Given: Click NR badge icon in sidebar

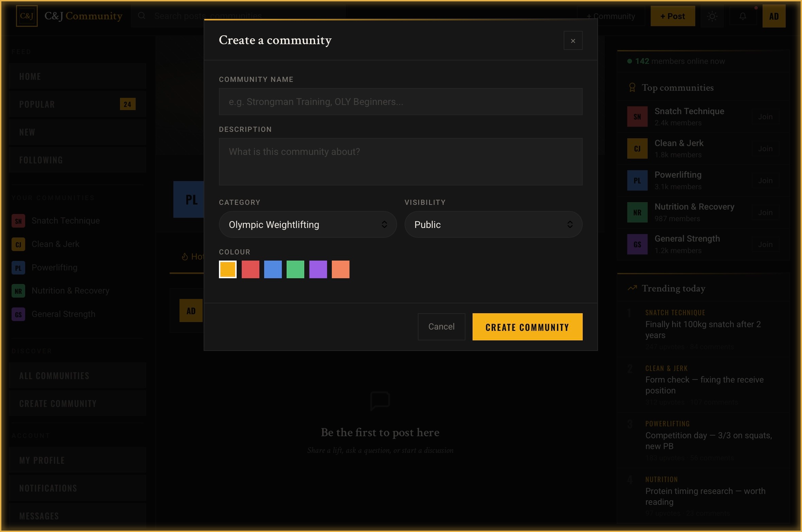Looking at the screenshot, I should pos(18,291).
